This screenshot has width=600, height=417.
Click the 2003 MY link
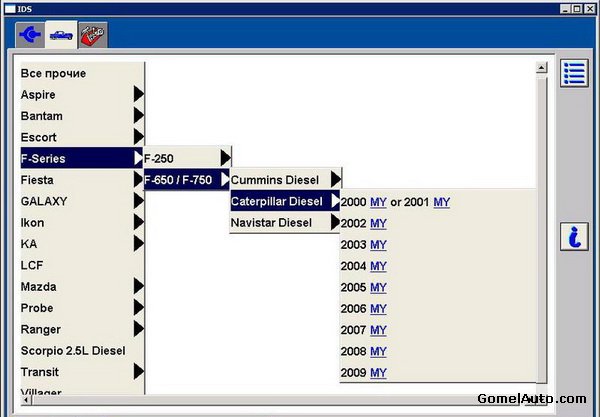(x=378, y=245)
